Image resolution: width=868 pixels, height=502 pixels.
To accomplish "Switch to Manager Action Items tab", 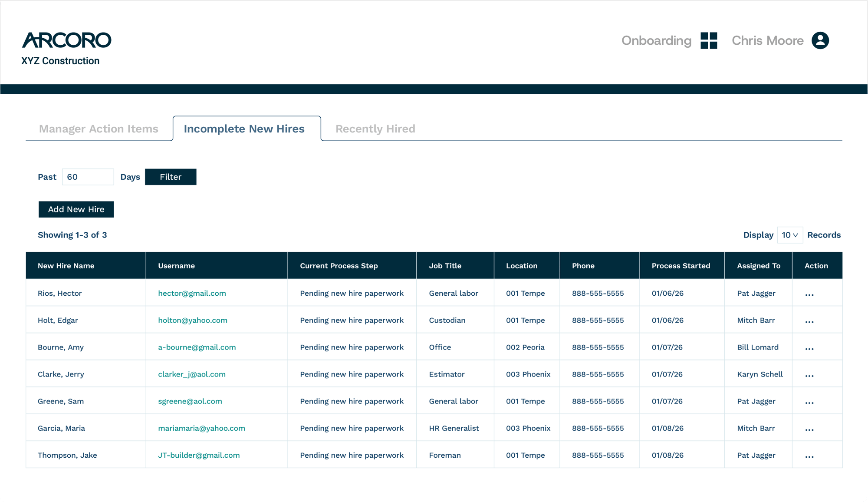I will point(99,129).
